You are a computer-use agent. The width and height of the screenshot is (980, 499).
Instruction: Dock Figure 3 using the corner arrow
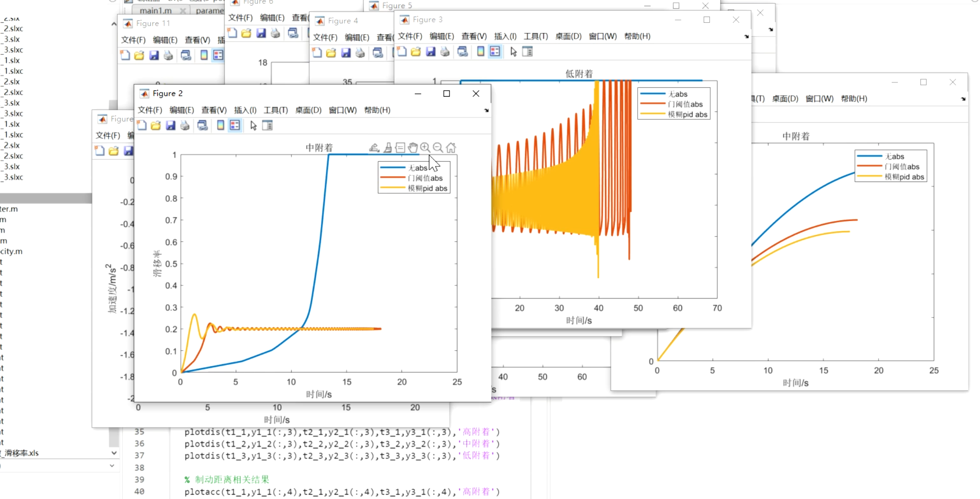click(747, 36)
